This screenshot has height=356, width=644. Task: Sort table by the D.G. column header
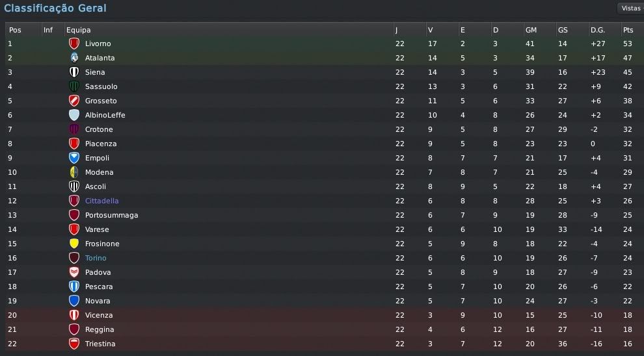pos(598,30)
